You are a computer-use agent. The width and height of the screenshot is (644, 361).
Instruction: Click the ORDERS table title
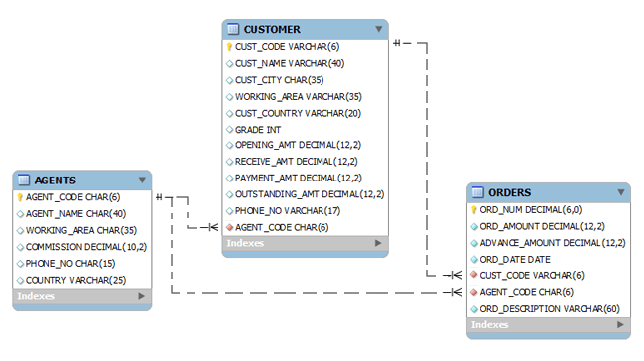(509, 192)
